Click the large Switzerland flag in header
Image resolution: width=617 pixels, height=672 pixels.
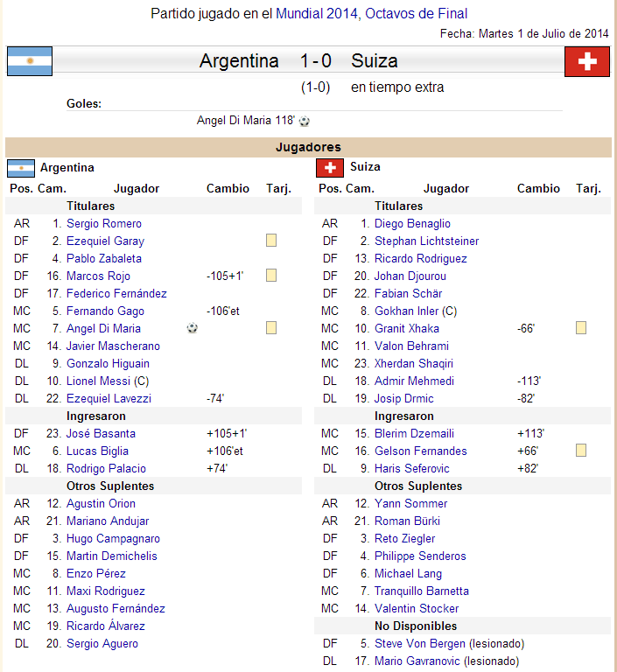coord(587,61)
